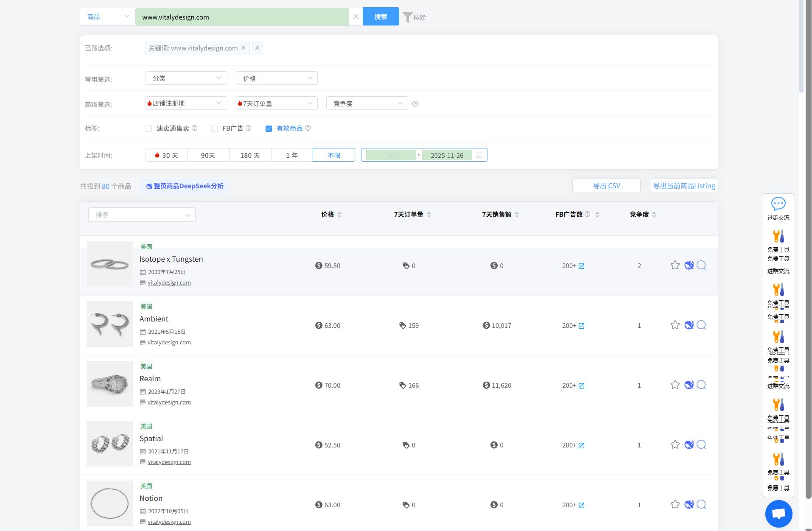
Task: Open FB ads external link for Spatial
Action: click(582, 445)
